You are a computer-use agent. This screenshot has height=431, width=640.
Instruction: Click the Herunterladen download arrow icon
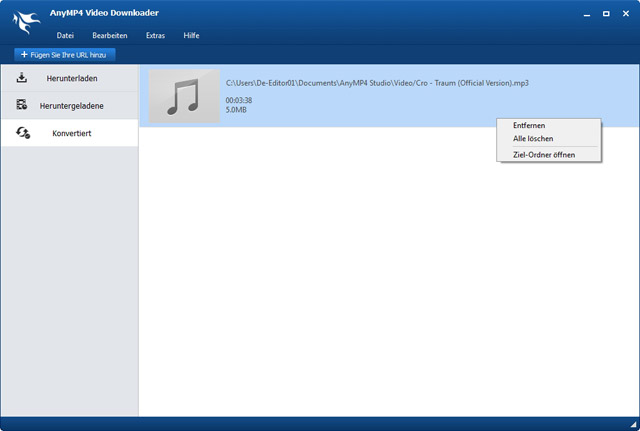tap(22, 78)
